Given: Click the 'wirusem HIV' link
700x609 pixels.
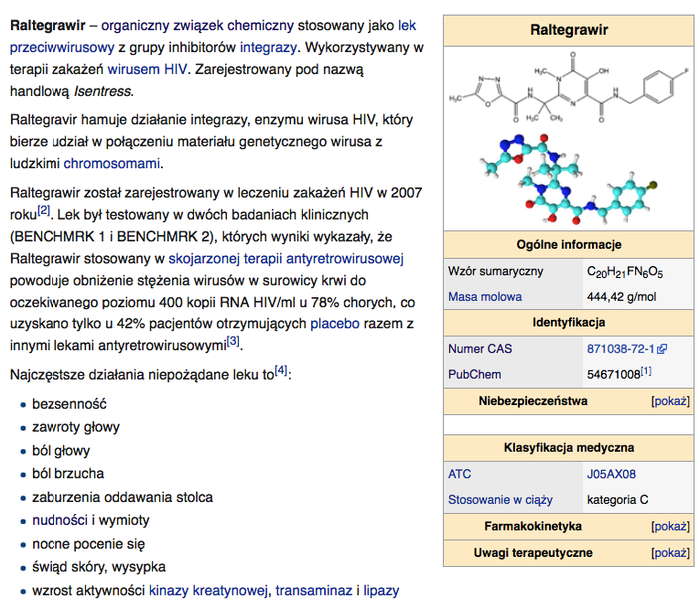Looking at the screenshot, I should [x=147, y=69].
